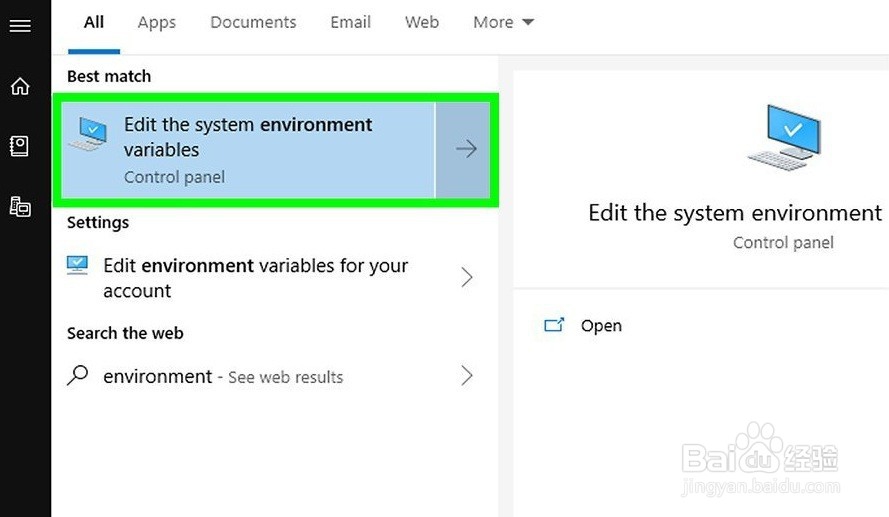Open the notebook icon in sidebar
This screenshot has height=517, width=889.
[19, 146]
